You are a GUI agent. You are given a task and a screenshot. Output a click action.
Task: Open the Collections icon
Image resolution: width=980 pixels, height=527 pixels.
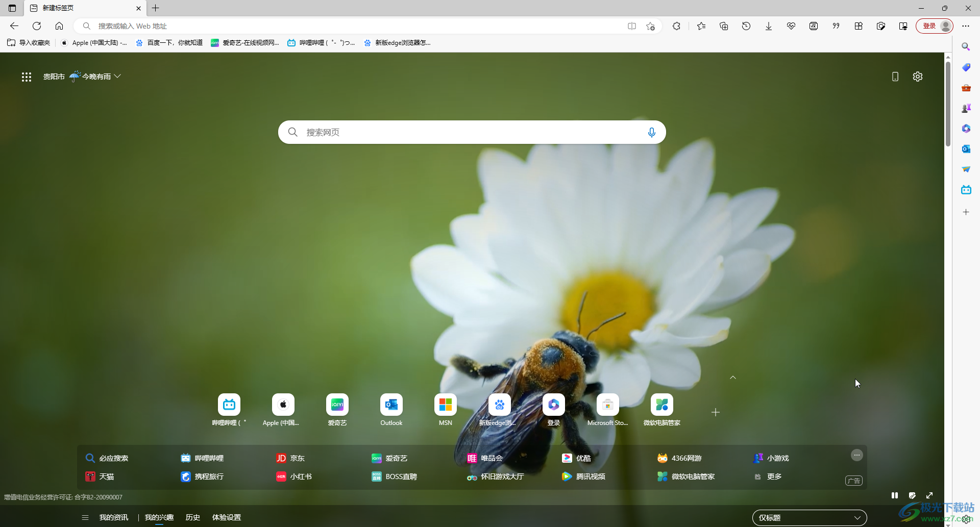coord(724,26)
